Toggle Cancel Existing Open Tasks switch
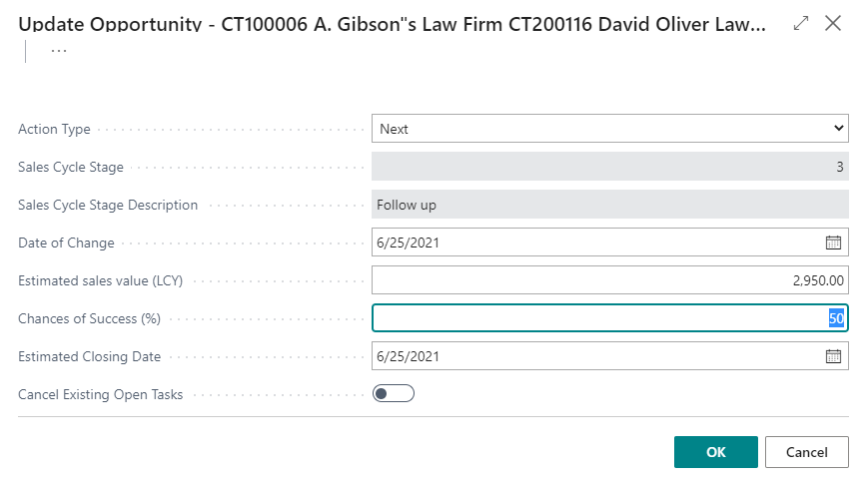This screenshot has height=484, width=868. pos(393,394)
